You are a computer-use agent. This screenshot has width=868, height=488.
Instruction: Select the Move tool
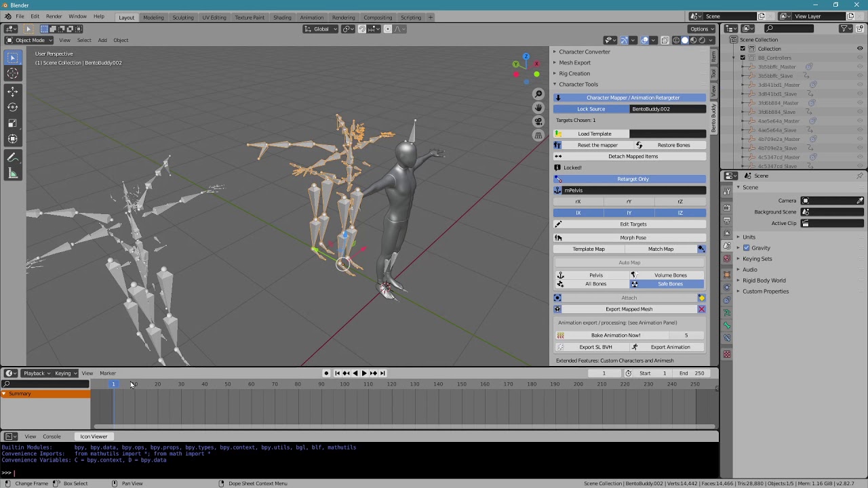pos(13,91)
